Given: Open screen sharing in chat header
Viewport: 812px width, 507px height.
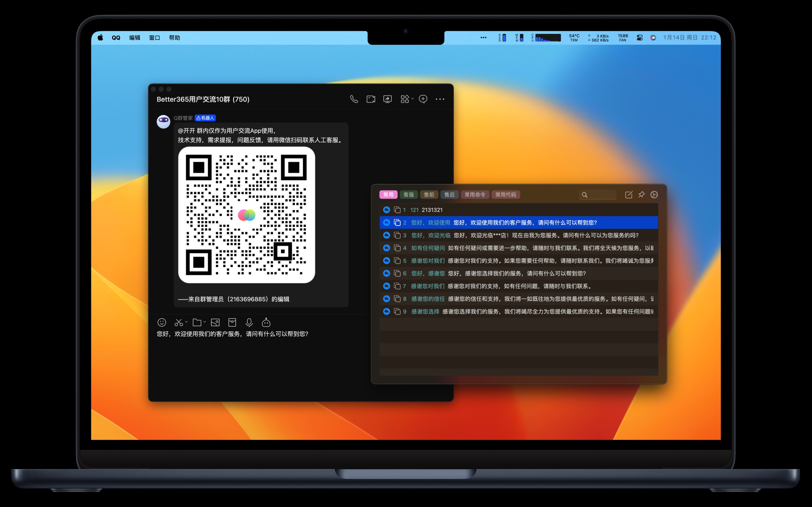Looking at the screenshot, I should point(388,99).
